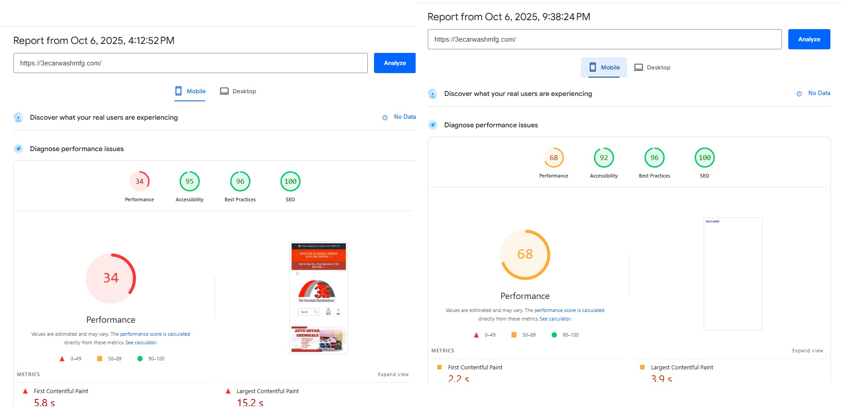
Task: Click the Analyze button in the 9:38 PM report
Action: pyautogui.click(x=809, y=39)
